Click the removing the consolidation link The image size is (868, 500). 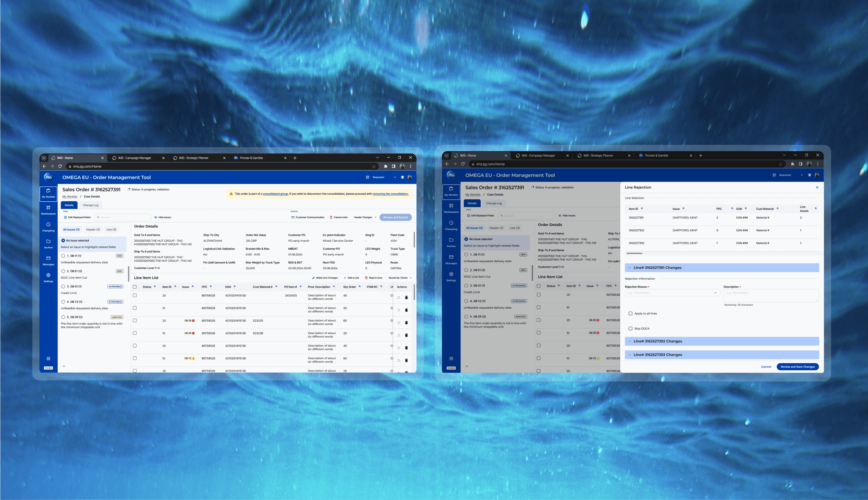390,194
